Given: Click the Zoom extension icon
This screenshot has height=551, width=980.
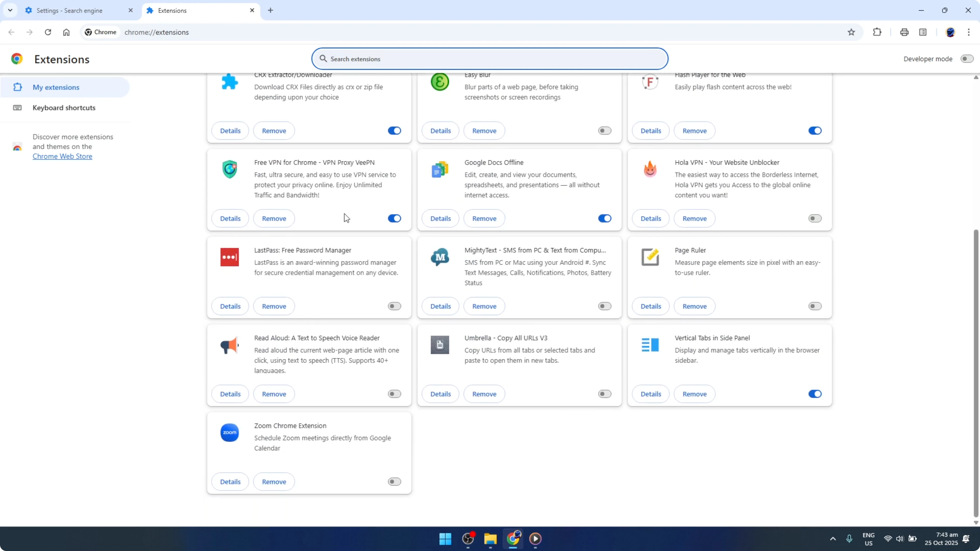Looking at the screenshot, I should (x=230, y=433).
